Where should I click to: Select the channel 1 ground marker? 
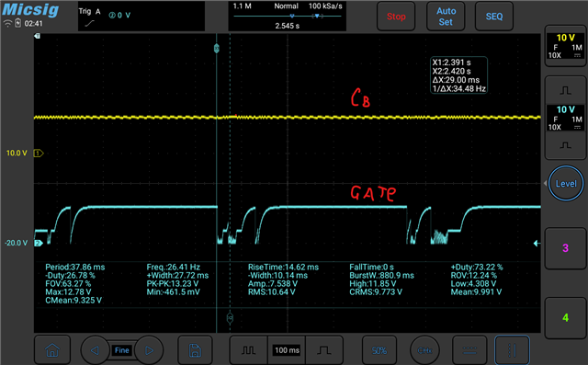(x=39, y=153)
